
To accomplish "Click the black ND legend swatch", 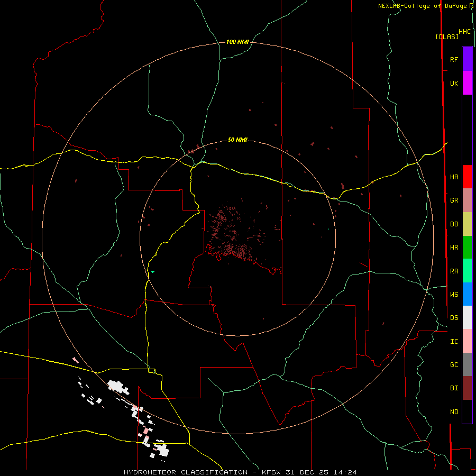I will coord(467,411).
